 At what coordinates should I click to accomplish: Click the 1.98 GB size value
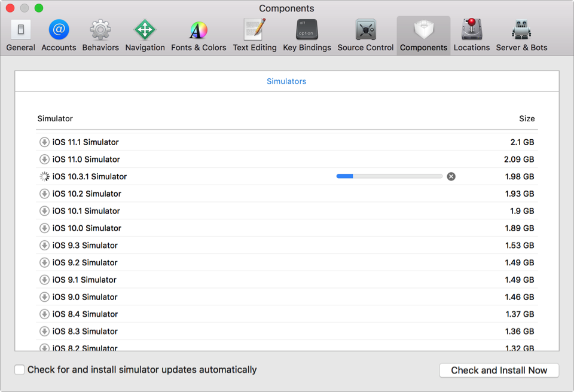(520, 176)
